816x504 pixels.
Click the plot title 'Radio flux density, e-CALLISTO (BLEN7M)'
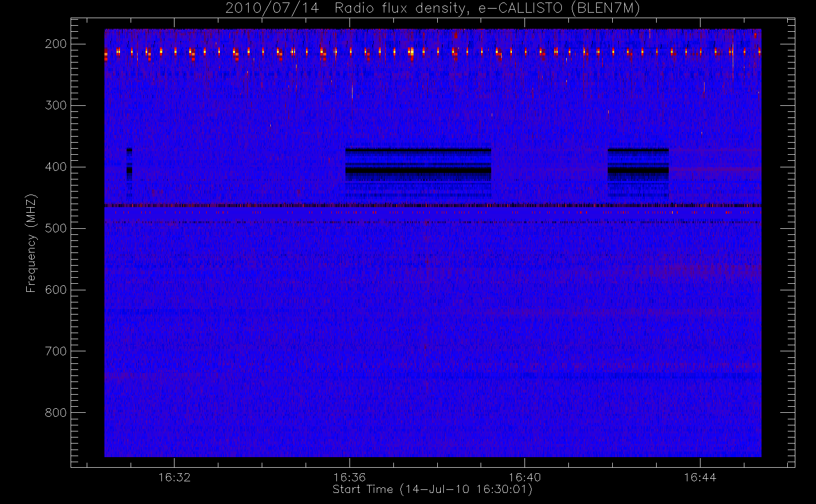(x=487, y=9)
